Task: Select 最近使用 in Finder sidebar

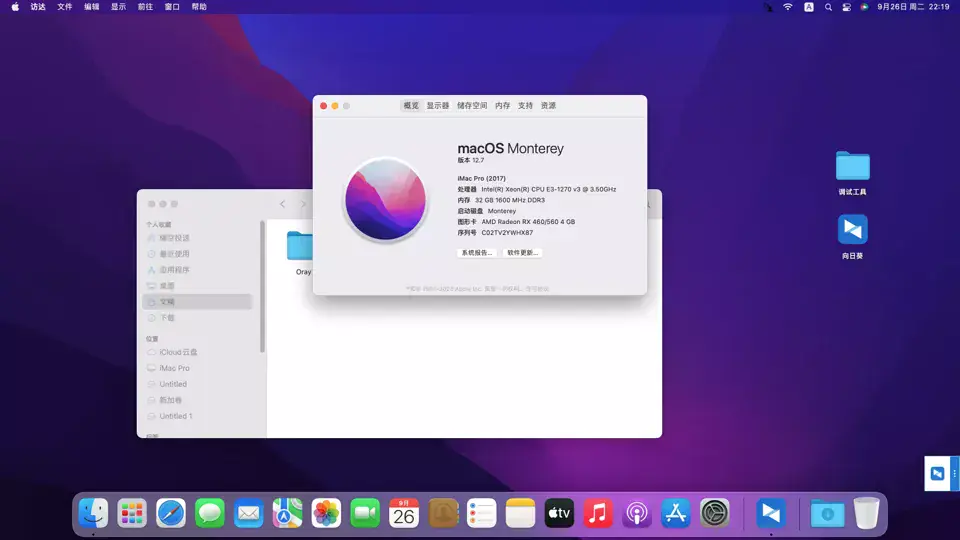Action: (x=197, y=254)
